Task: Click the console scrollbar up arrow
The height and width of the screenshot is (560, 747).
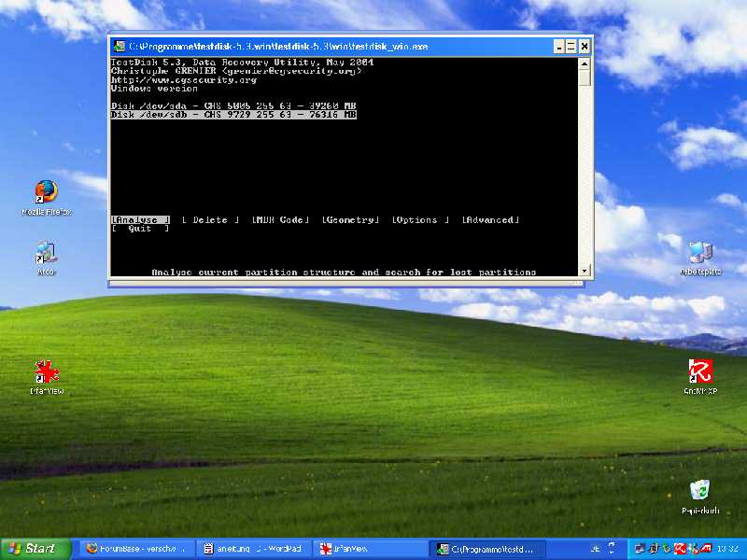Action: click(585, 63)
